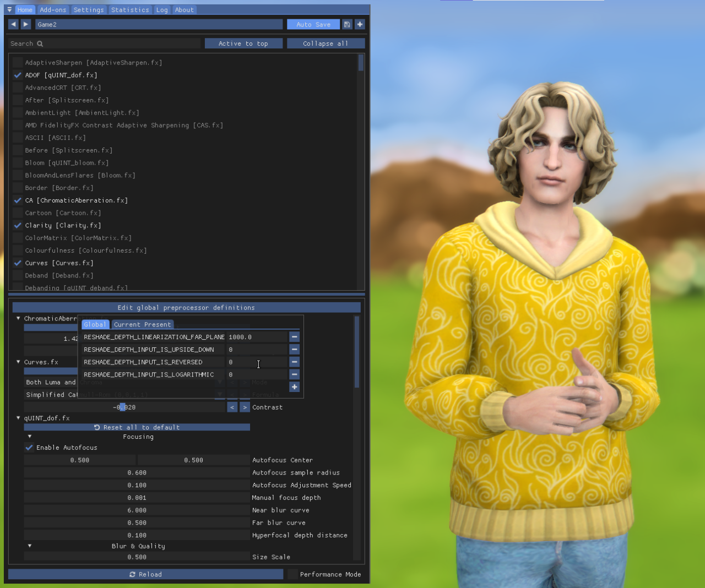Go to the next preset arrow

click(x=26, y=24)
